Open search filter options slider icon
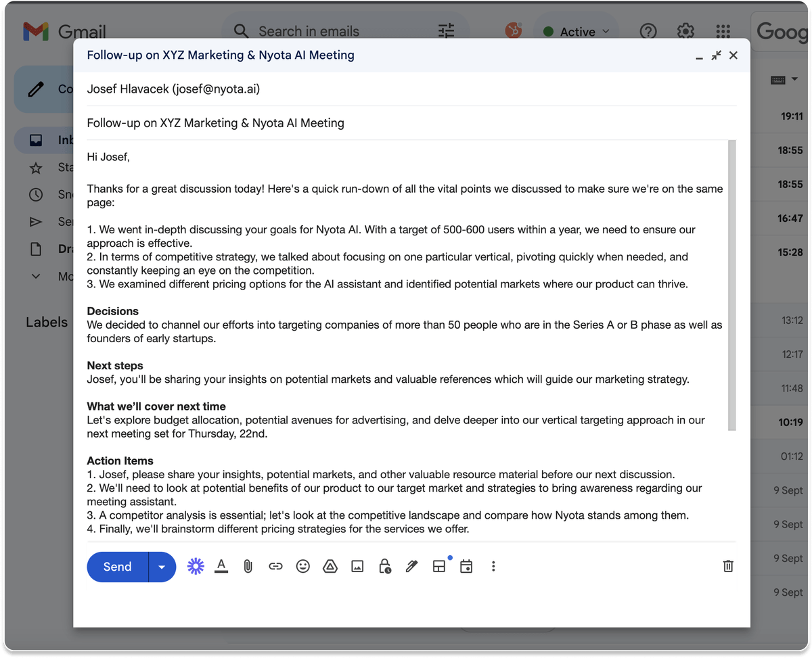Screen dimensions: 812x658 pyautogui.click(x=447, y=31)
